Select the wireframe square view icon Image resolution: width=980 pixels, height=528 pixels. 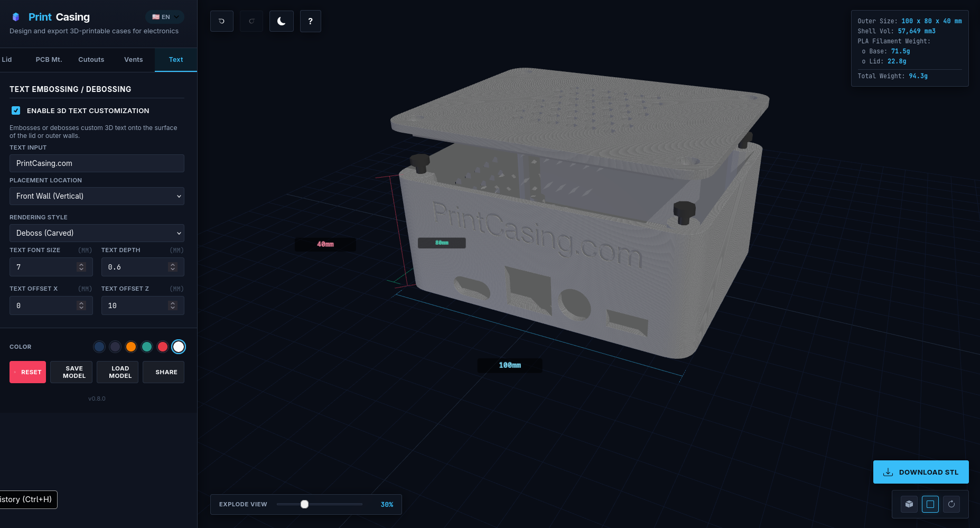click(x=930, y=504)
